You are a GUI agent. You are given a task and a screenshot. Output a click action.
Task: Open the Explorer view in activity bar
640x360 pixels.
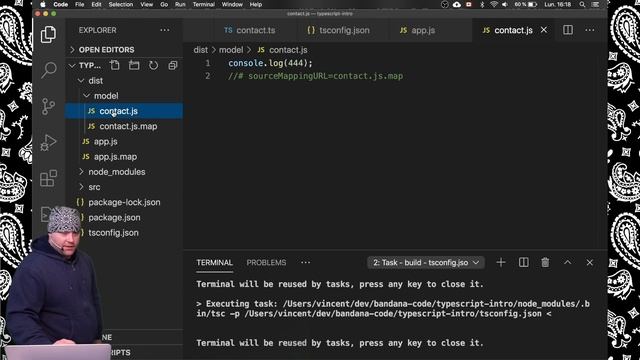[48, 34]
